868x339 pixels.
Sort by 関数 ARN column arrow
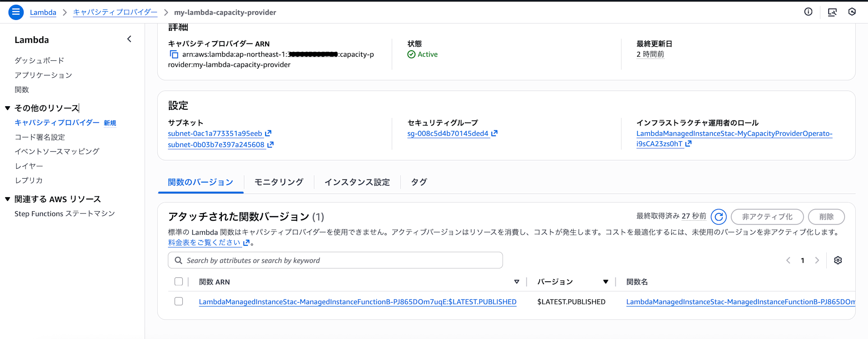[x=516, y=282]
